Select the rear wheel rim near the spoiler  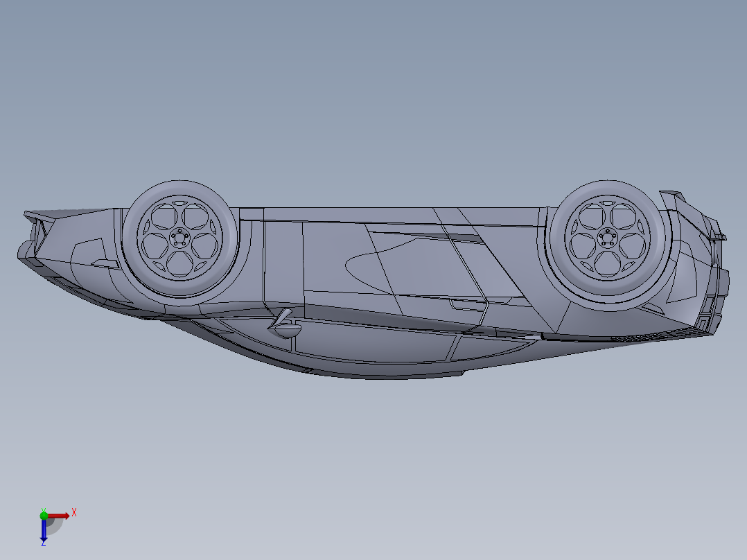pos(607,238)
